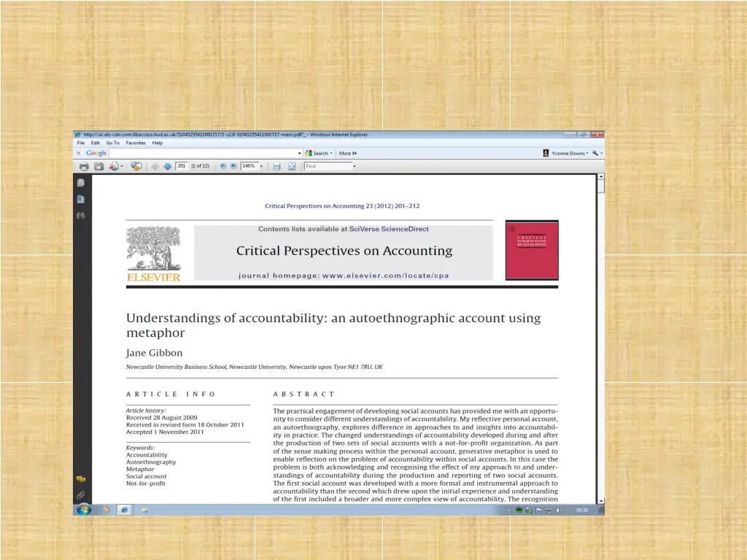Click the PDF convert/export icon
The width and height of the screenshot is (747, 560).
[x=114, y=166]
